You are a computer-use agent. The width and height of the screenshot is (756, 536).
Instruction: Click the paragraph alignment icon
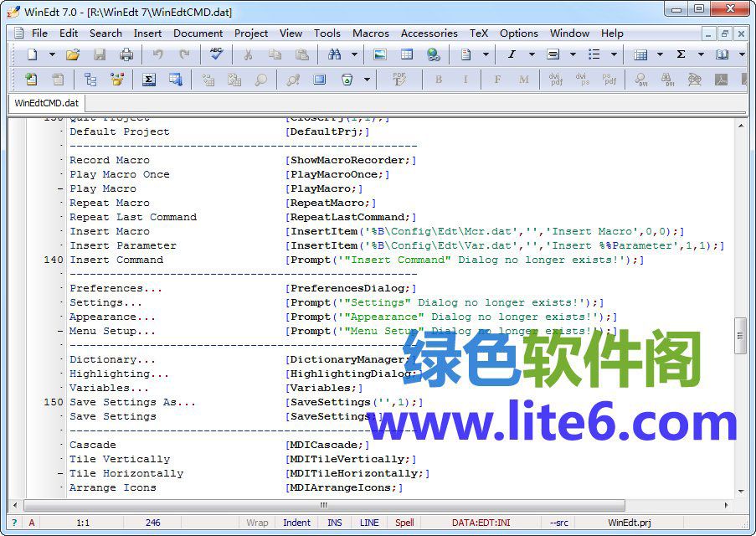[x=553, y=54]
